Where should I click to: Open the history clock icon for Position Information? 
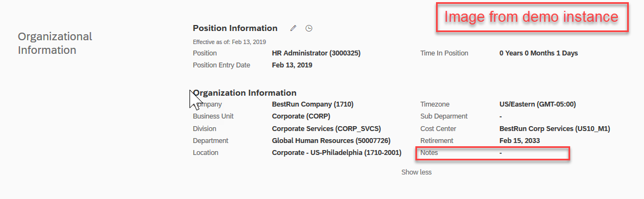pos(309,28)
